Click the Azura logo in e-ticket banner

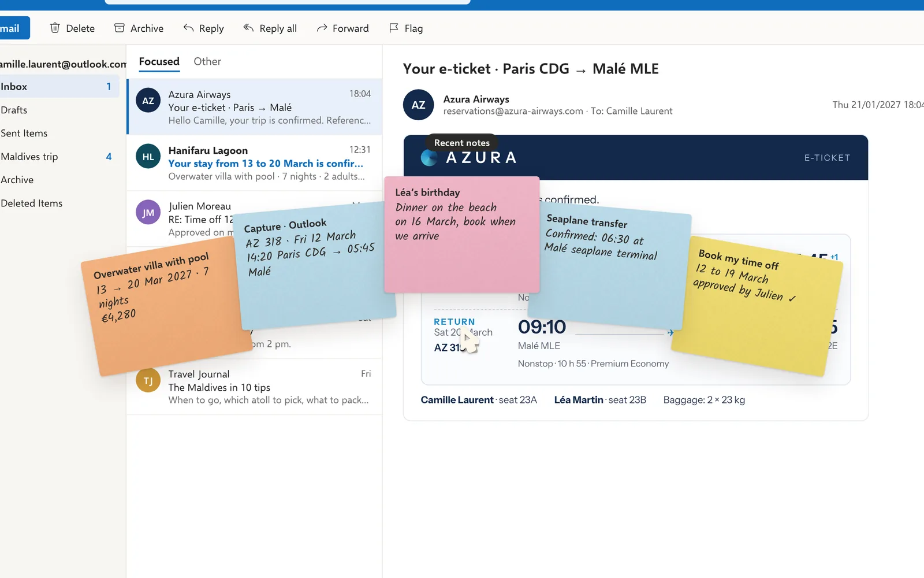[429, 158]
